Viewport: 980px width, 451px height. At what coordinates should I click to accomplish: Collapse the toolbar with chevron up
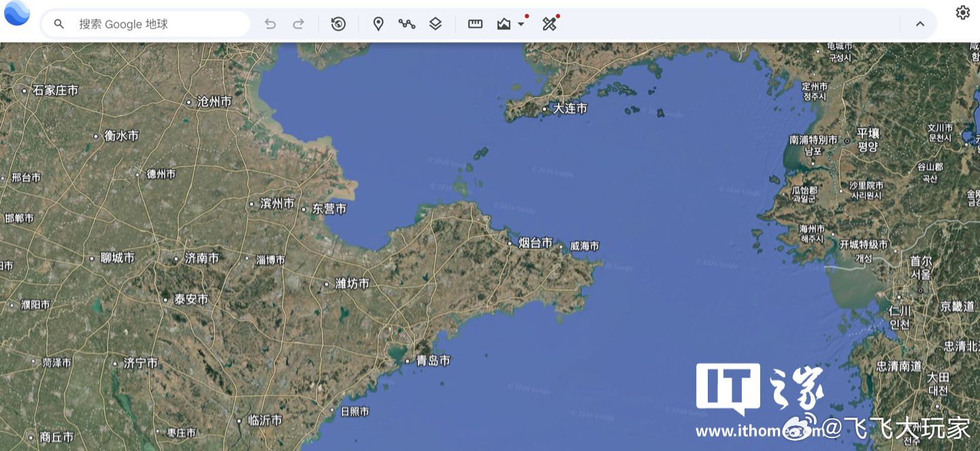[920, 24]
